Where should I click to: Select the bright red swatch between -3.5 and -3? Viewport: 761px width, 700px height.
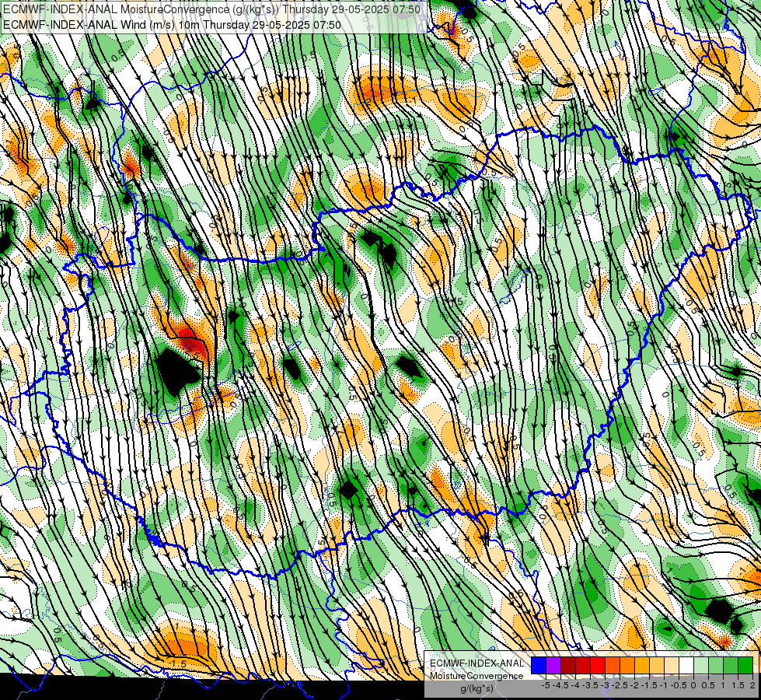point(598,666)
